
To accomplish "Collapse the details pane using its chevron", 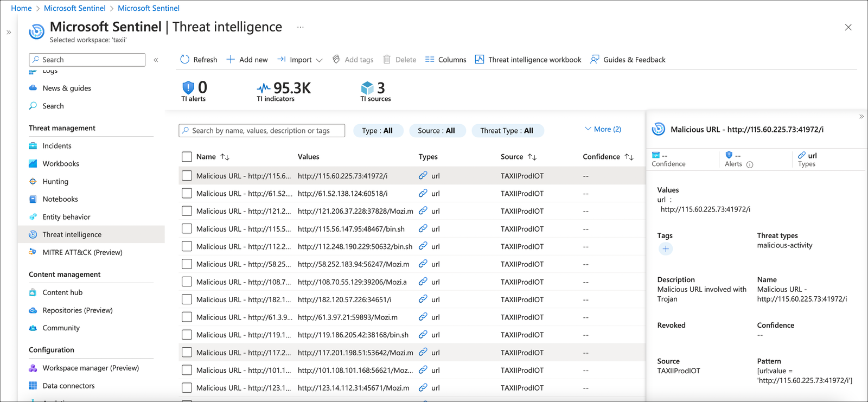I will [861, 117].
